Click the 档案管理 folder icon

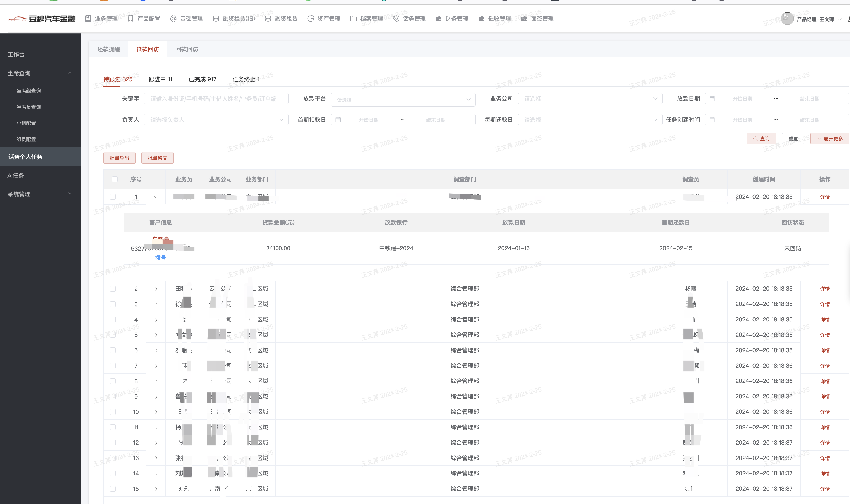click(353, 19)
